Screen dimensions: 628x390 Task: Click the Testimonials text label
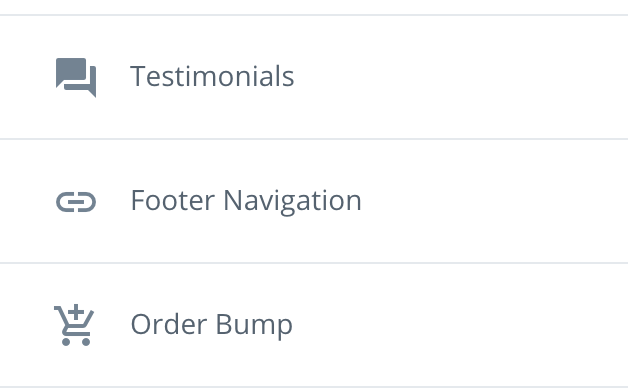tap(212, 76)
